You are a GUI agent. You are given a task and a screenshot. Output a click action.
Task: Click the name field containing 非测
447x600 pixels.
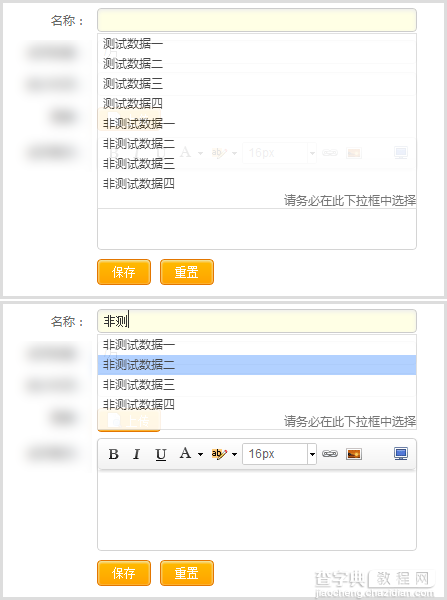257,321
